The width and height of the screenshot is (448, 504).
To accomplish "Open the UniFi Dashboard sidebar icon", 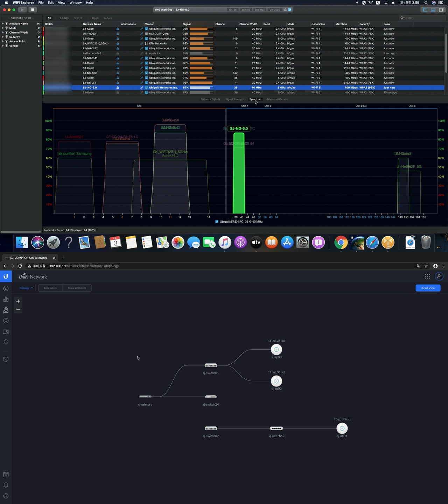I will [x=6, y=288].
